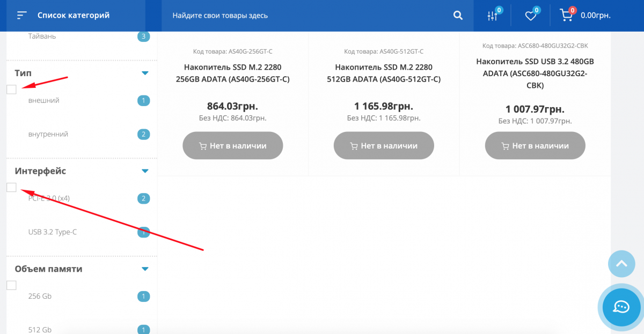The image size is (644, 334).
Task: Choose the USB 3.2 Type-C filter
Action: click(x=53, y=232)
